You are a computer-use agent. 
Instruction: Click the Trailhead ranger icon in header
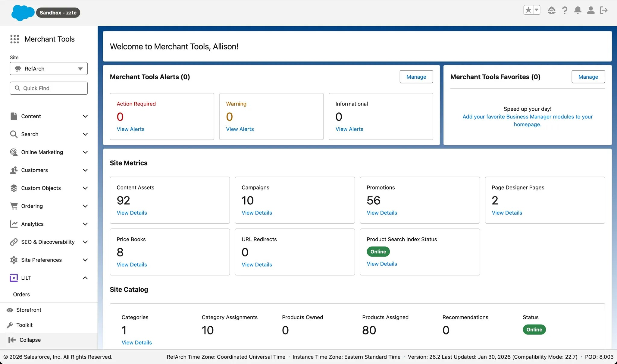(552, 10)
